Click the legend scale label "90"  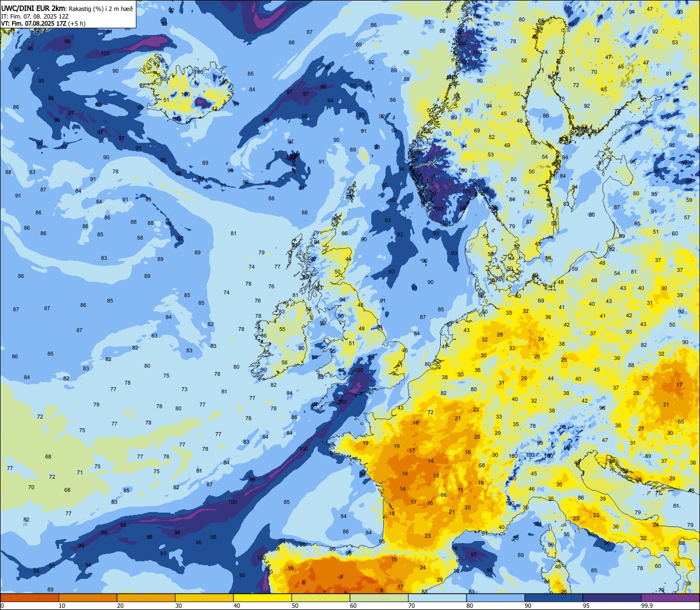click(528, 606)
